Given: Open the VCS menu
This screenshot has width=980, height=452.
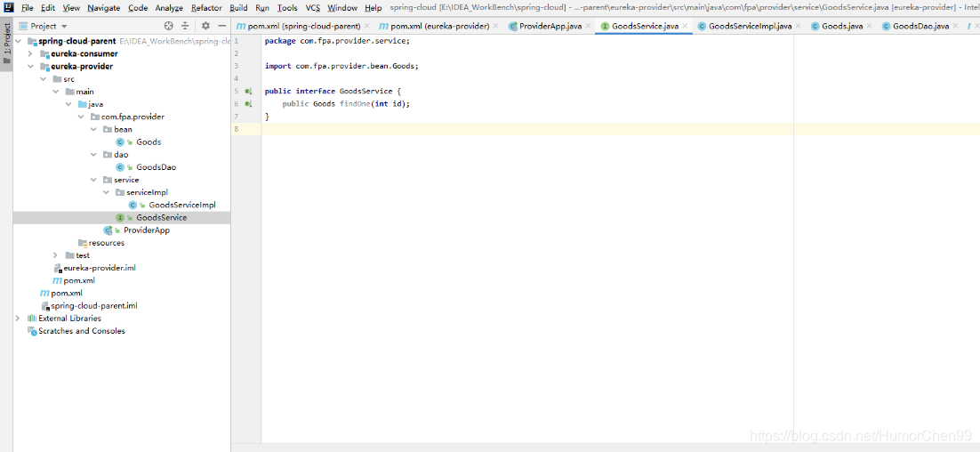Looking at the screenshot, I should 313,8.
